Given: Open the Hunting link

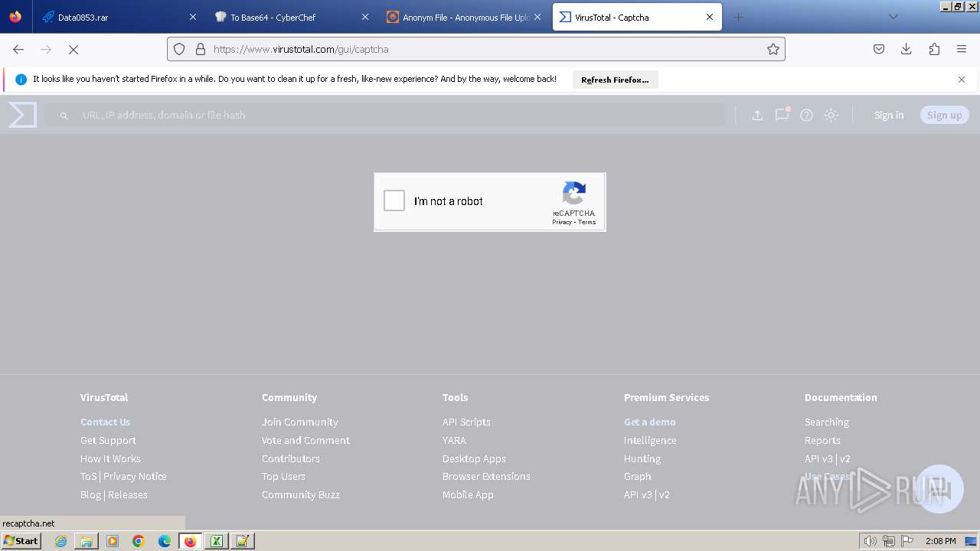Looking at the screenshot, I should click(642, 458).
